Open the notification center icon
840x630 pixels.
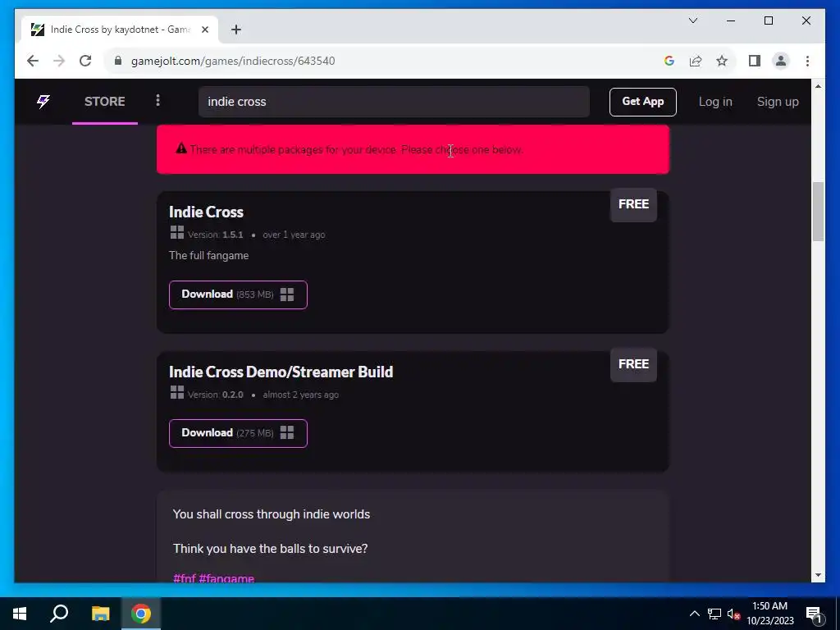point(814,614)
